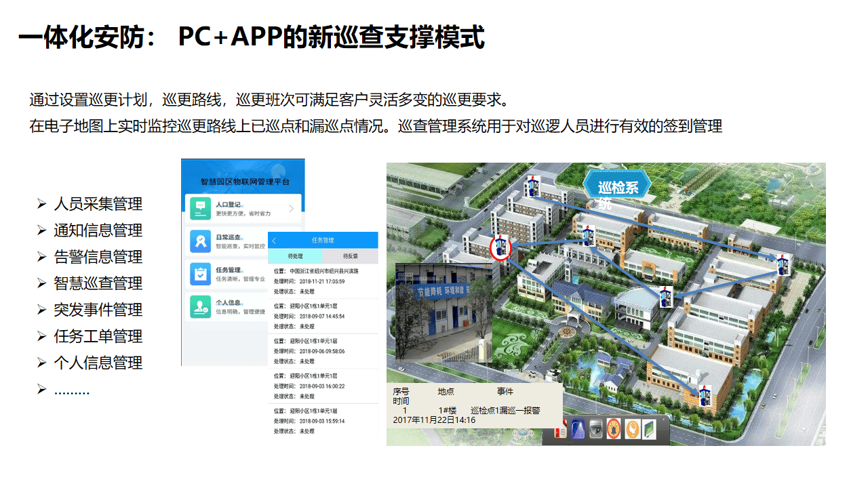Open task dated 2018-09-07 14:45:54
The width and height of the screenshot is (868, 488).
point(323,317)
